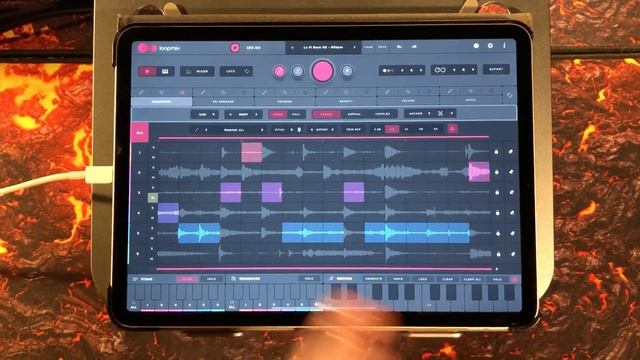This screenshot has height=360, width=640.
Task: Tap pink grid icon above first tab
Action: [182, 93]
